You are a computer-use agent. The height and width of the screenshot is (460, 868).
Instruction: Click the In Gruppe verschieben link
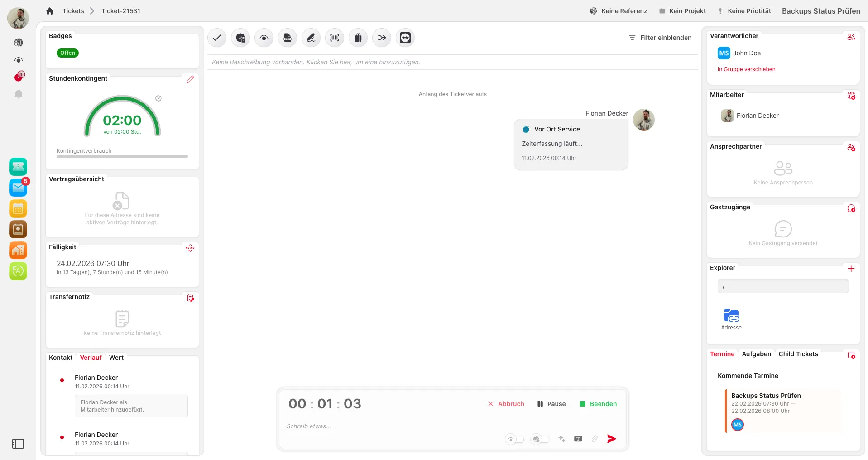[x=746, y=69]
